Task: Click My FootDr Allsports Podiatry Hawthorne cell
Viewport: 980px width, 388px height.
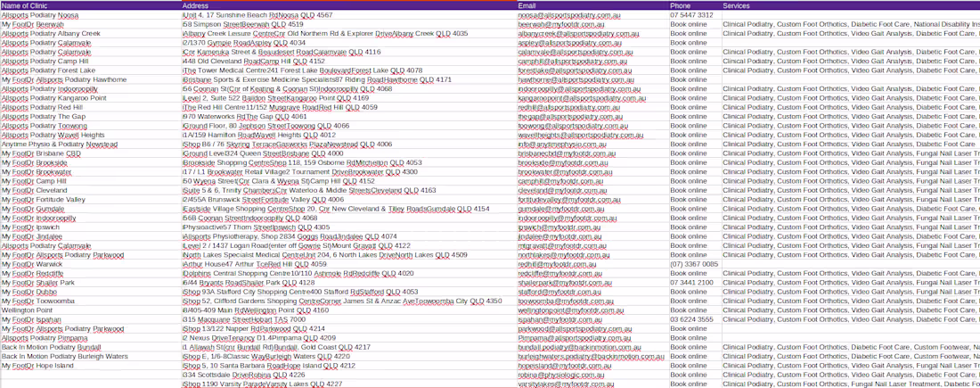Action: tap(91, 79)
